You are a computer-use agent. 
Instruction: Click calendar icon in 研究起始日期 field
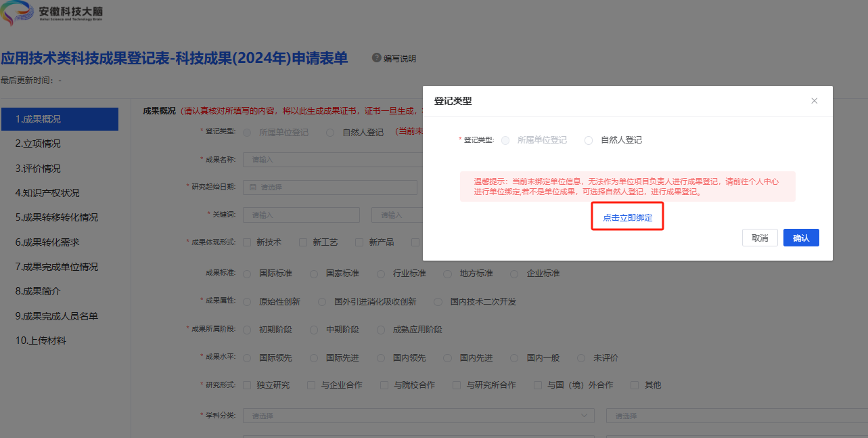[253, 188]
